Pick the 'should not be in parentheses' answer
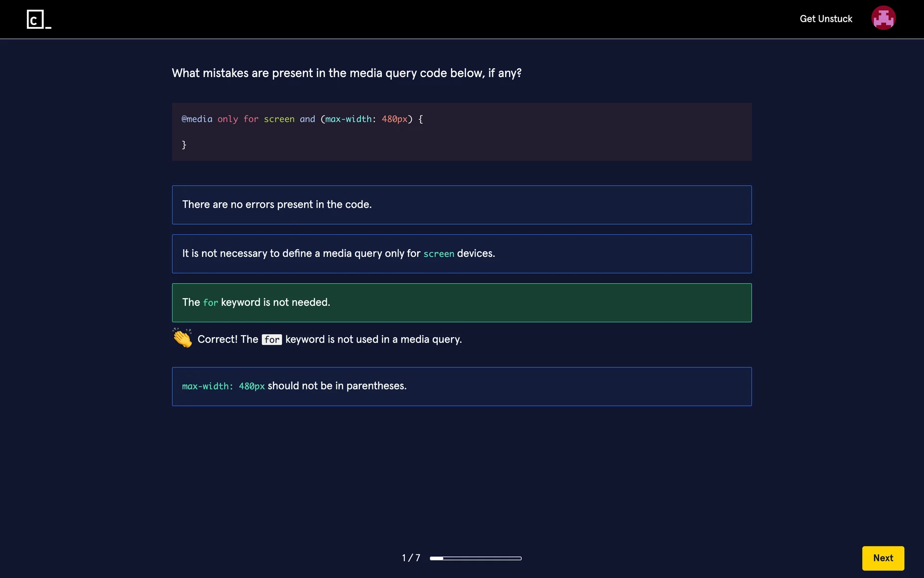Image resolution: width=924 pixels, height=578 pixels. (x=462, y=386)
